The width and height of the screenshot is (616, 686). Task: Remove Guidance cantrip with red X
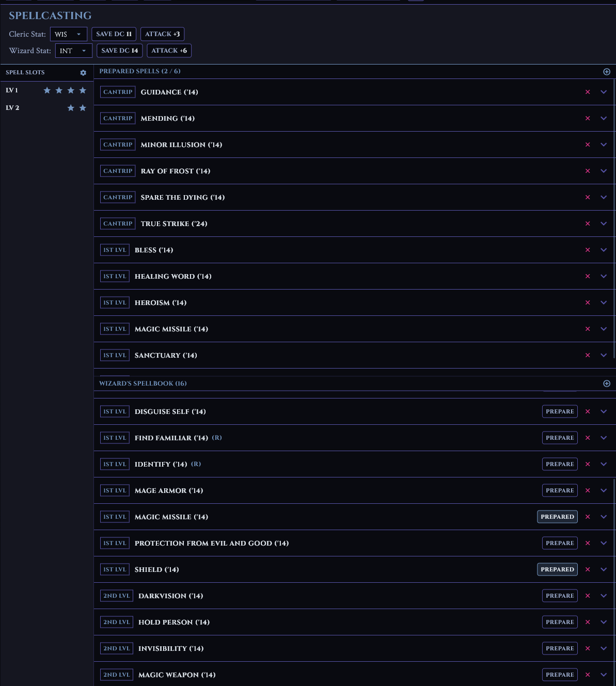coord(588,92)
